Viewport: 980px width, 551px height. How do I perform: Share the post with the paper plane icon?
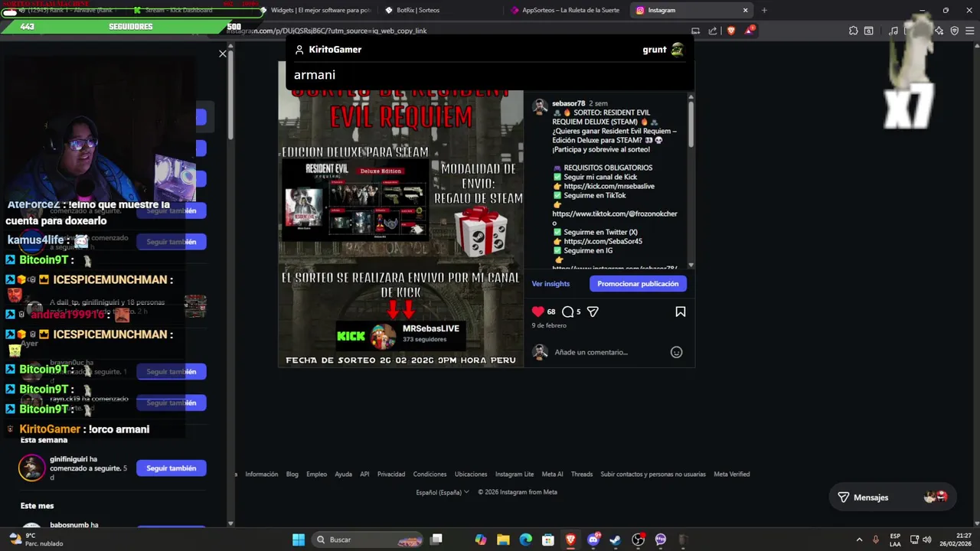593,311
